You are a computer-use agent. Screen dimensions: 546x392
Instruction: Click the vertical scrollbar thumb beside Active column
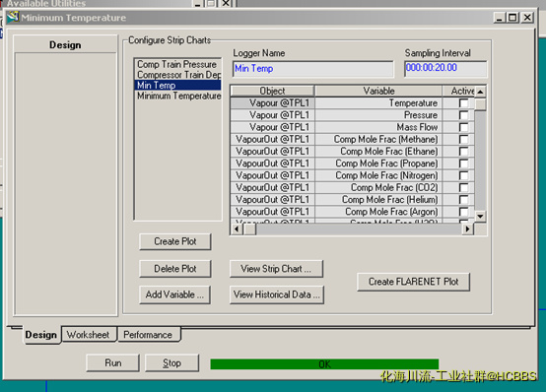(480, 103)
